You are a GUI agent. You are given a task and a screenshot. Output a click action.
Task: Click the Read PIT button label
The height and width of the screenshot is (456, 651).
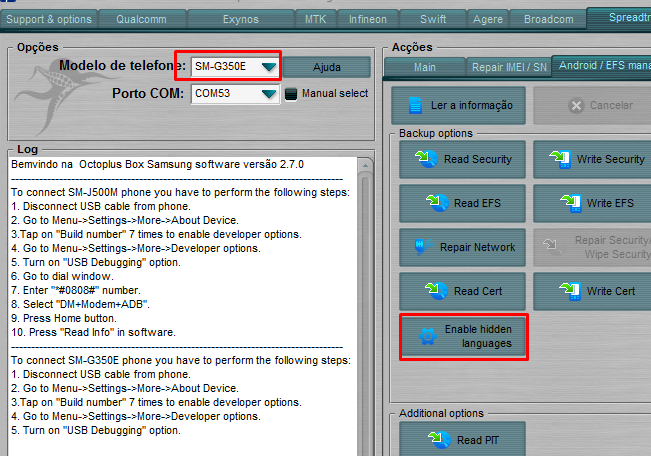pyautogui.click(x=478, y=440)
